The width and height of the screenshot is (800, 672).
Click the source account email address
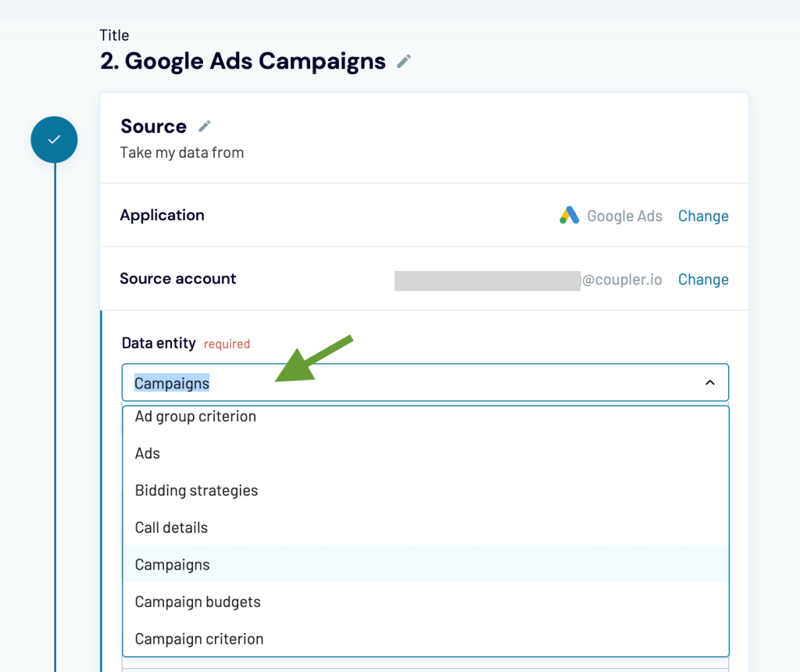[528, 280]
